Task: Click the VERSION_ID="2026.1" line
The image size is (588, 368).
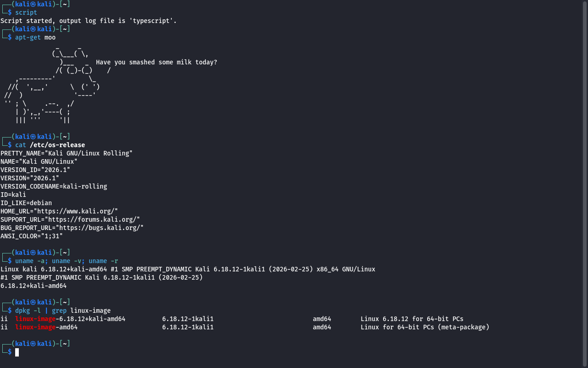Action: (35, 170)
